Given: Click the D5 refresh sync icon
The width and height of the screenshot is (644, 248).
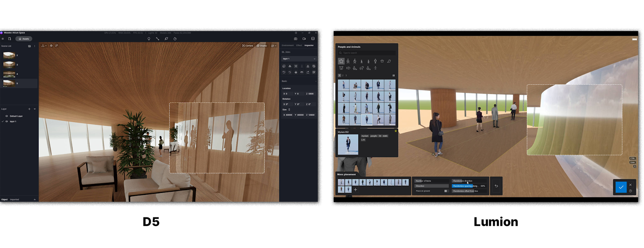Looking at the screenshot, I should [x=175, y=39].
